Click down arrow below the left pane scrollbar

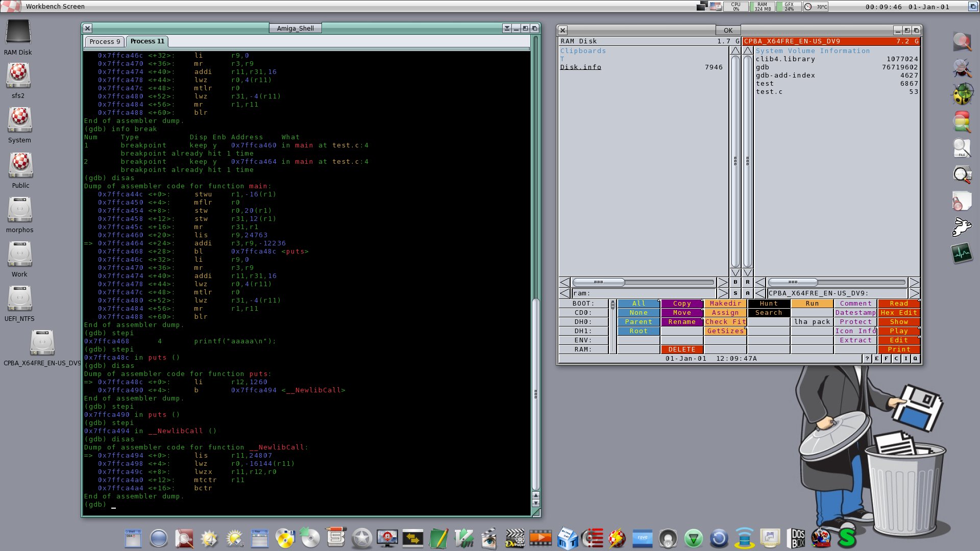pyautogui.click(x=736, y=273)
